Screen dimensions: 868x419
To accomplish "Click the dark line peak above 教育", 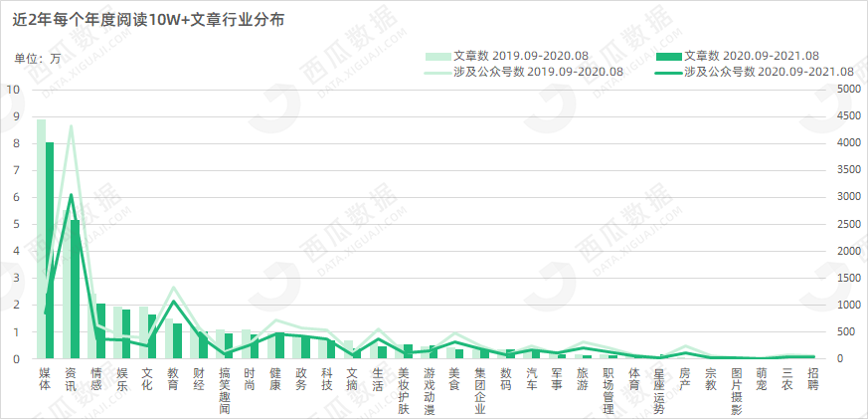I will pyautogui.click(x=173, y=301).
